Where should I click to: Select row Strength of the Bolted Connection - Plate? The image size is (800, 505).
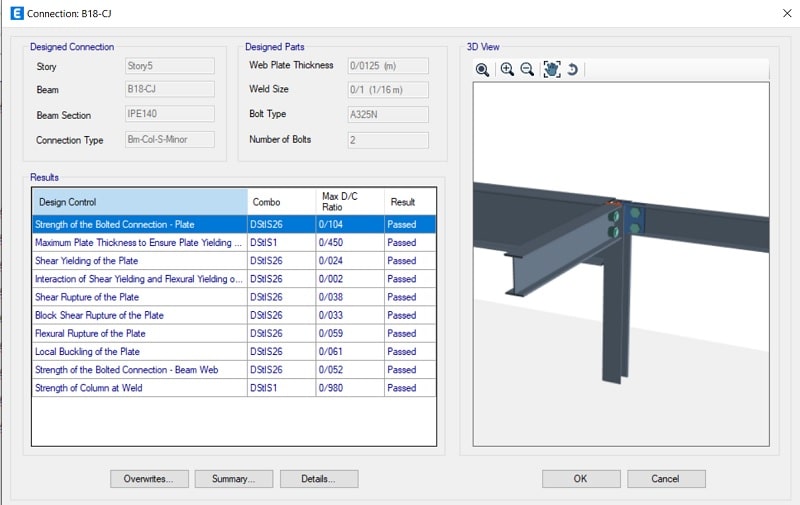tap(234, 224)
